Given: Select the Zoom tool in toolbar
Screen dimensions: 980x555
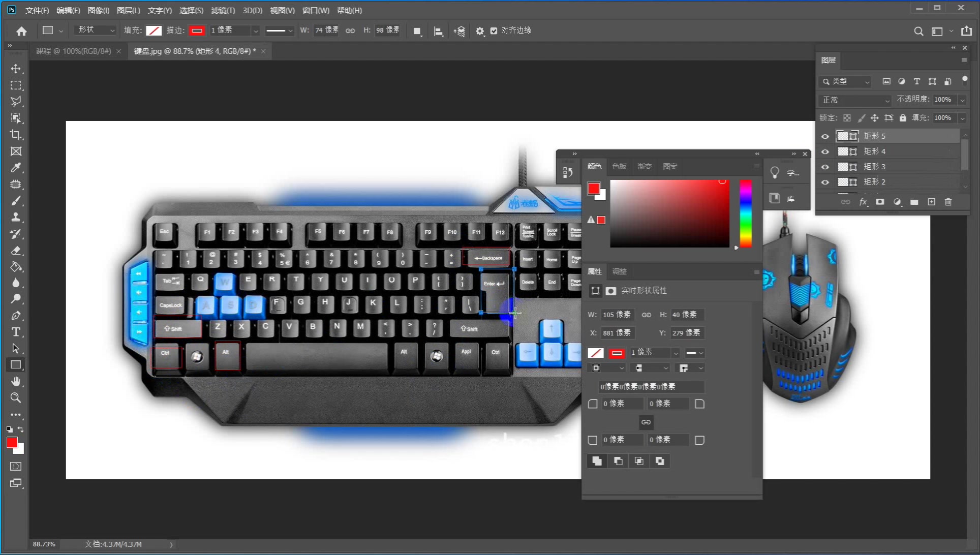Looking at the screenshot, I should (x=16, y=398).
